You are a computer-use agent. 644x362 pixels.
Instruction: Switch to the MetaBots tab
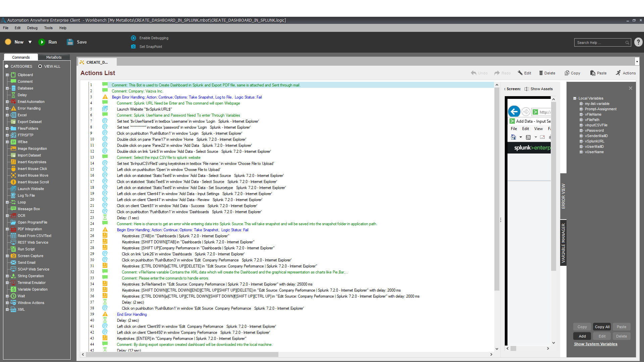[54, 57]
